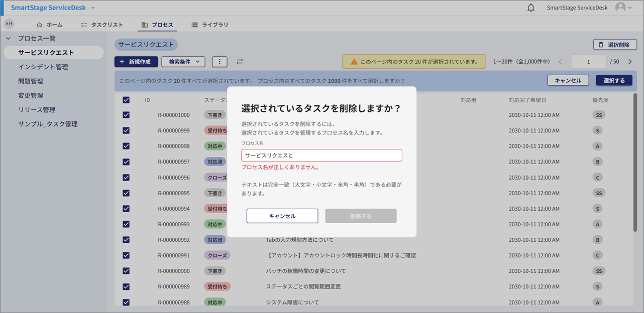Collapse the sidebar with the toggle icon
644x313 pixels.
click(9, 24)
